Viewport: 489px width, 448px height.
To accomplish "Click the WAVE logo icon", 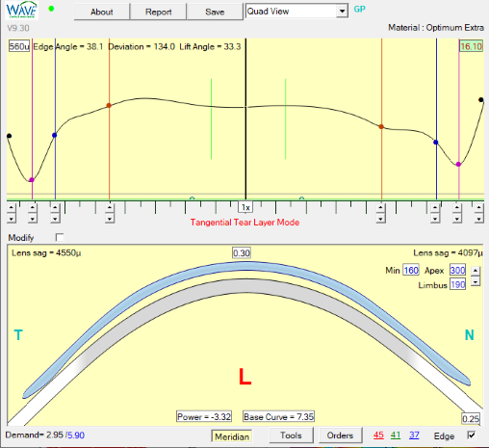I will (x=21, y=10).
